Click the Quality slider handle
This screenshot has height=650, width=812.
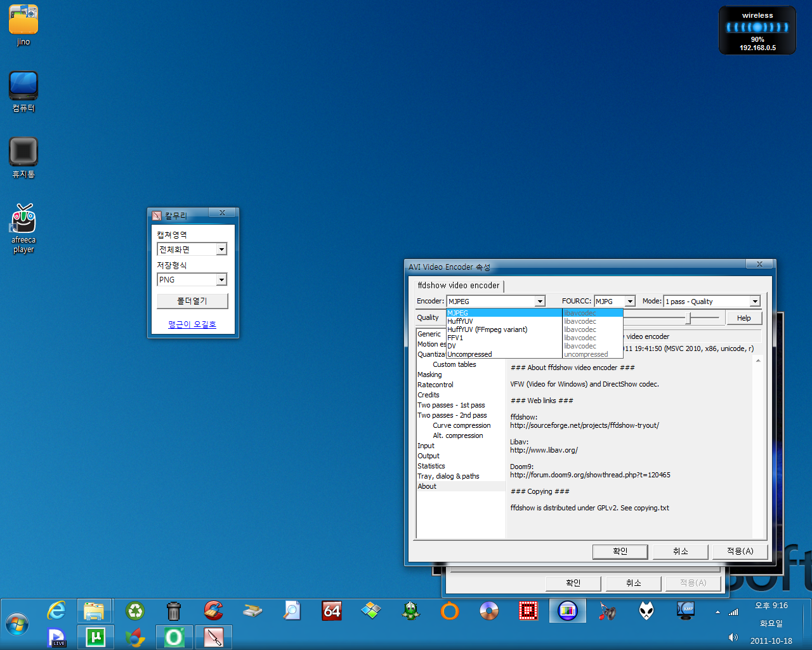(x=688, y=318)
